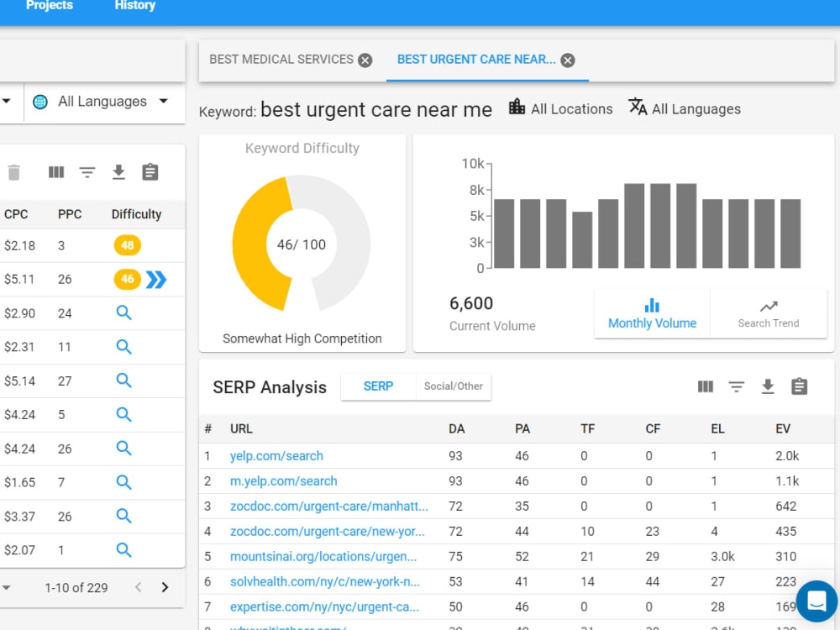
Task: Click the All Languages translate icon
Action: [638, 107]
